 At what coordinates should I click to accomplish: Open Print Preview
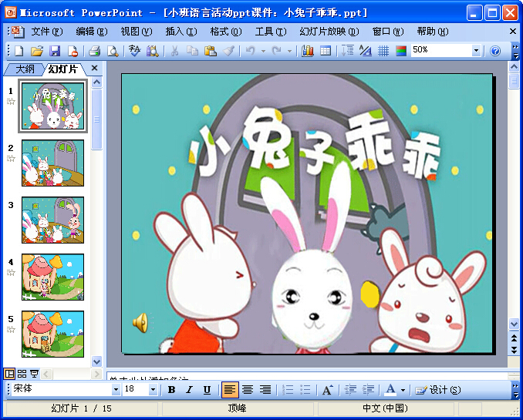(x=113, y=51)
